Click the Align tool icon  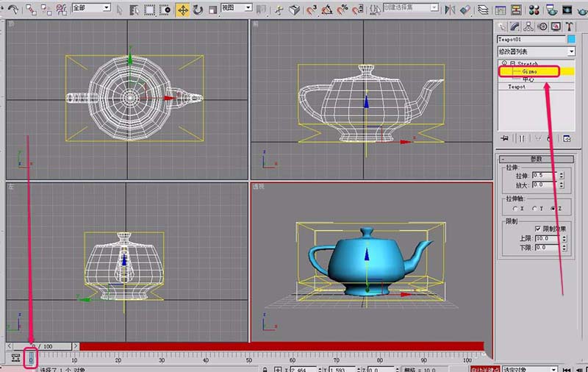[465, 10]
